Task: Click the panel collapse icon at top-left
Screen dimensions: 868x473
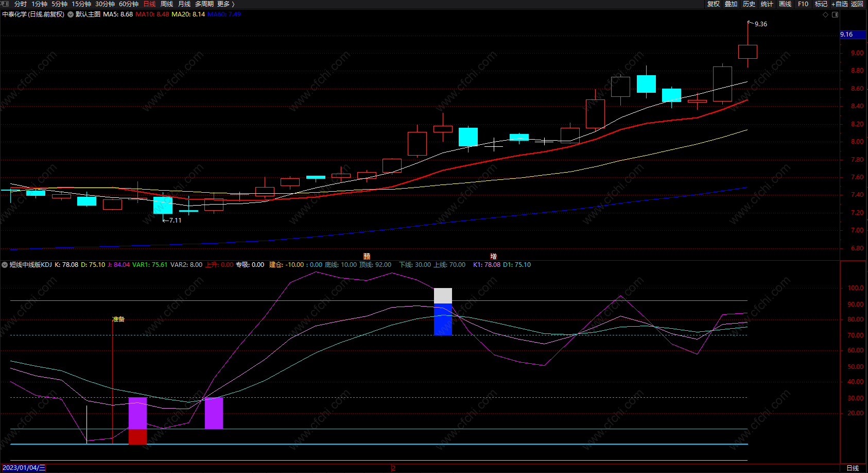Action: tap(5, 4)
